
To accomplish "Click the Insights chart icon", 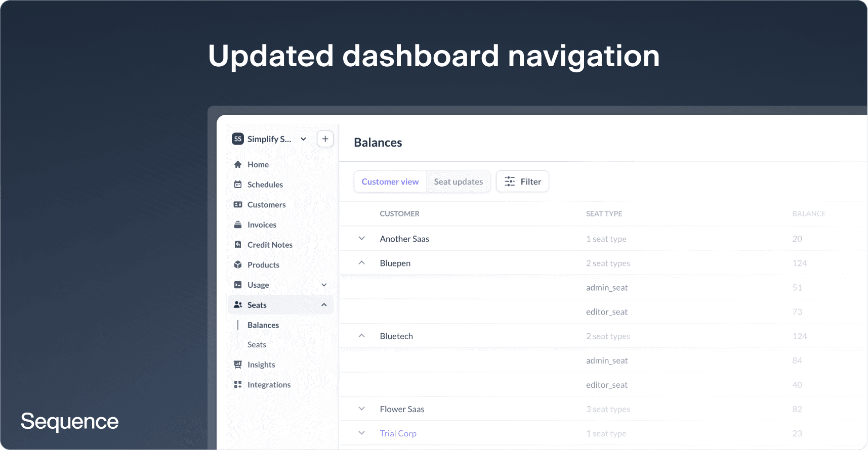I will 238,365.
